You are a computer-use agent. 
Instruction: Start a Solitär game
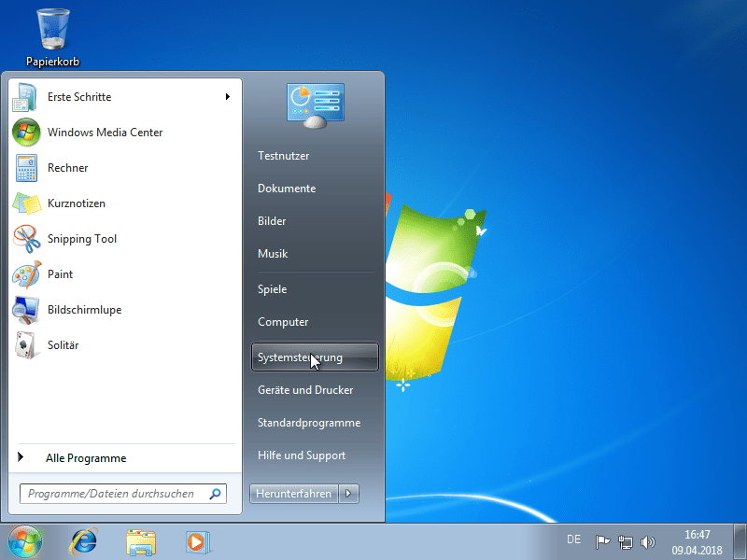coord(63,345)
